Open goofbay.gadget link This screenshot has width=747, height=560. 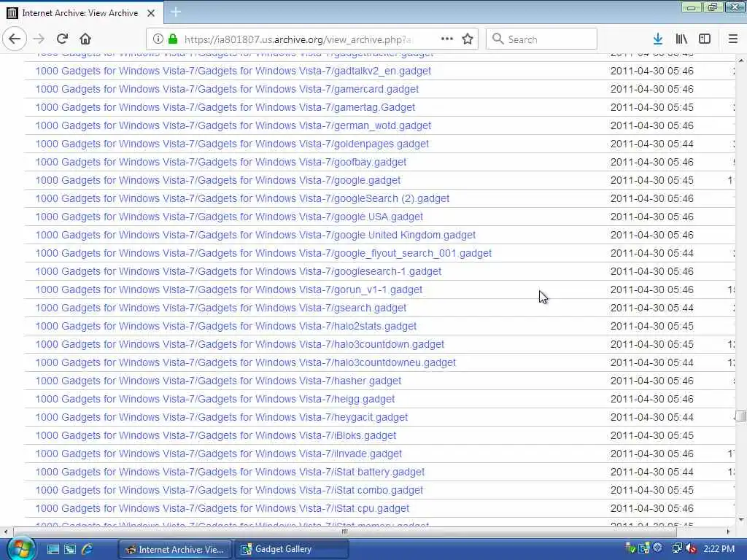point(220,162)
